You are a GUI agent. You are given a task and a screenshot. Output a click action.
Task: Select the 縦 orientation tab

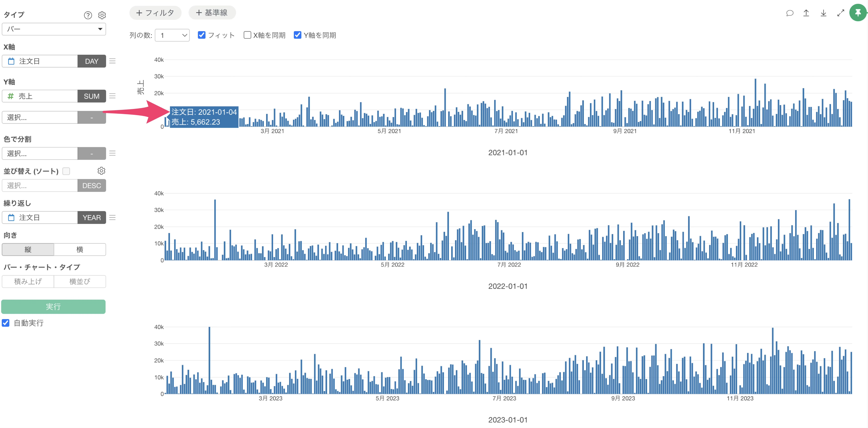click(x=28, y=249)
